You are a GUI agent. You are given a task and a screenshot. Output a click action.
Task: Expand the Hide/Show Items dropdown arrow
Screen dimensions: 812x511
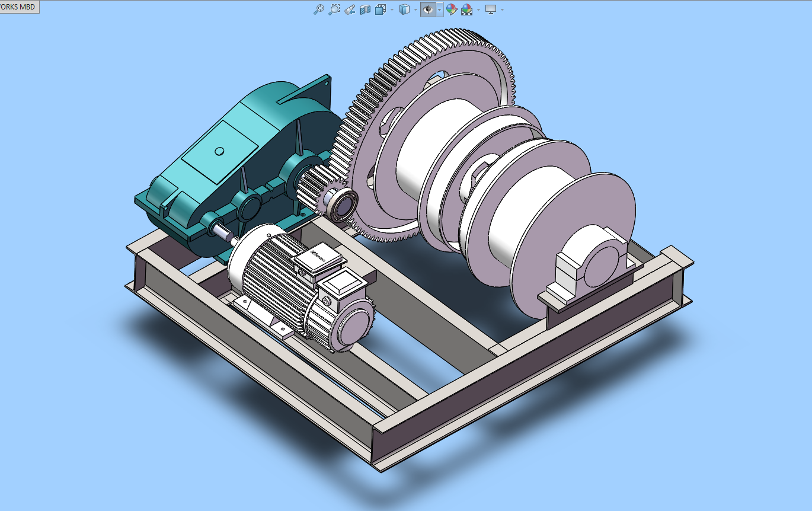pos(439,9)
